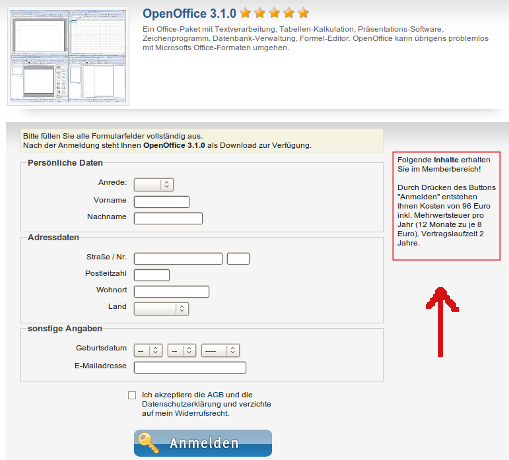Expand the birth day dropdown
This screenshot has width=509, height=460.
(x=148, y=351)
